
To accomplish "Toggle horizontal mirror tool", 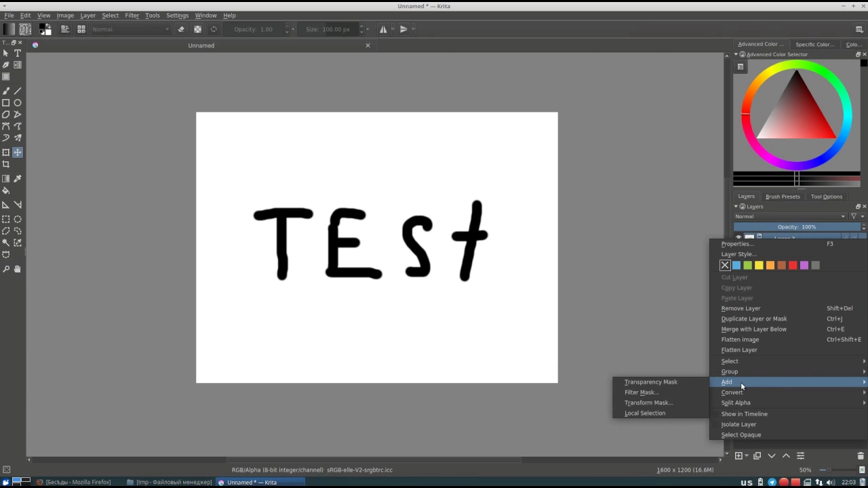I will pyautogui.click(x=383, y=29).
